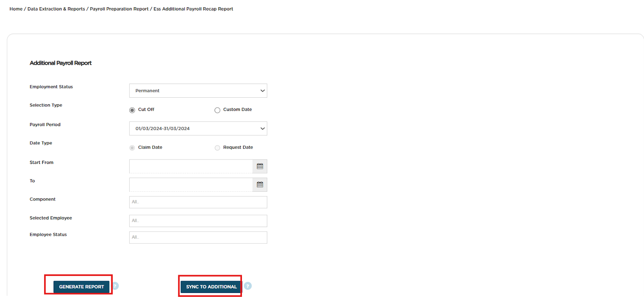Click the Sync To Additional button
644x297 pixels.
tap(211, 287)
